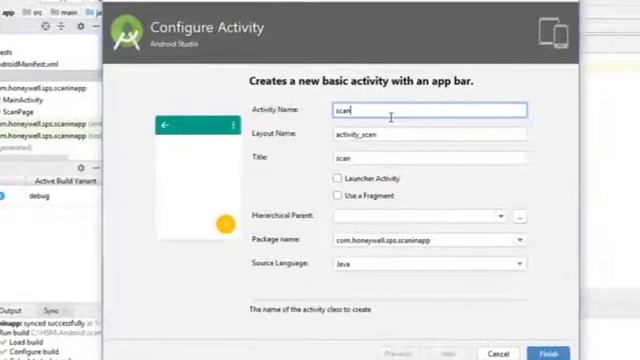
Task: Click the back arrow in activity preview
Action: click(165, 125)
